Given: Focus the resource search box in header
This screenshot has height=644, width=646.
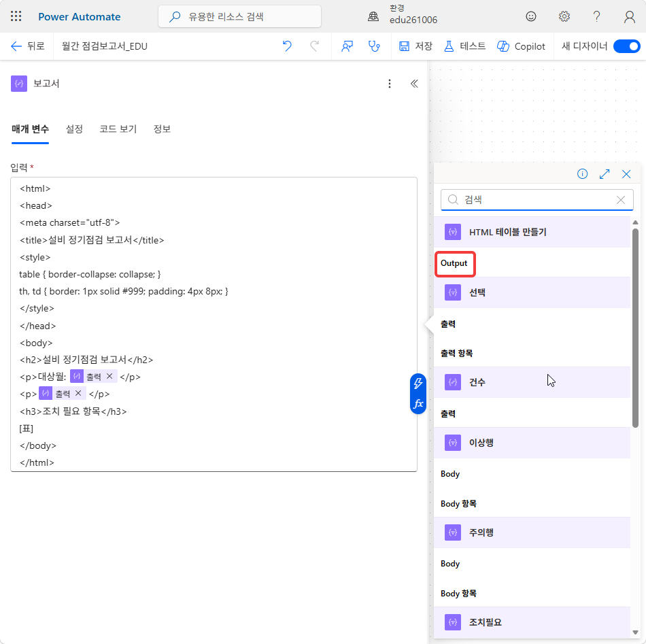Looking at the screenshot, I should point(239,16).
